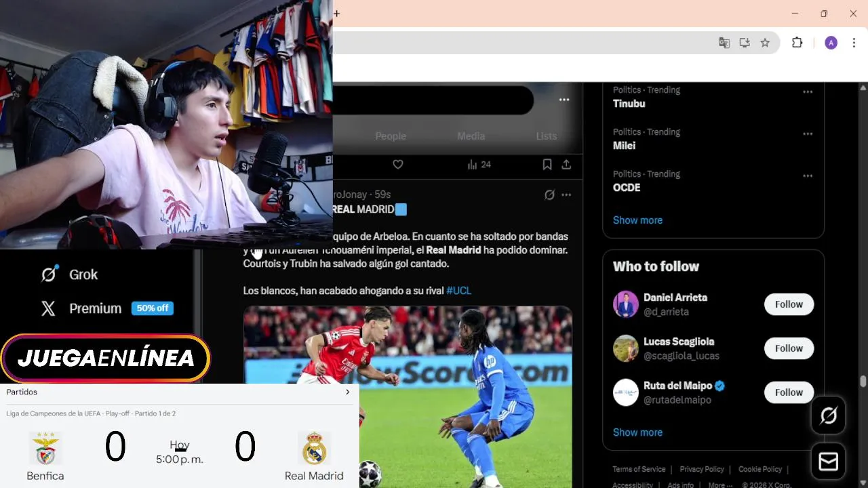
Task: Click the Terms of Service footer link
Action: (639, 469)
